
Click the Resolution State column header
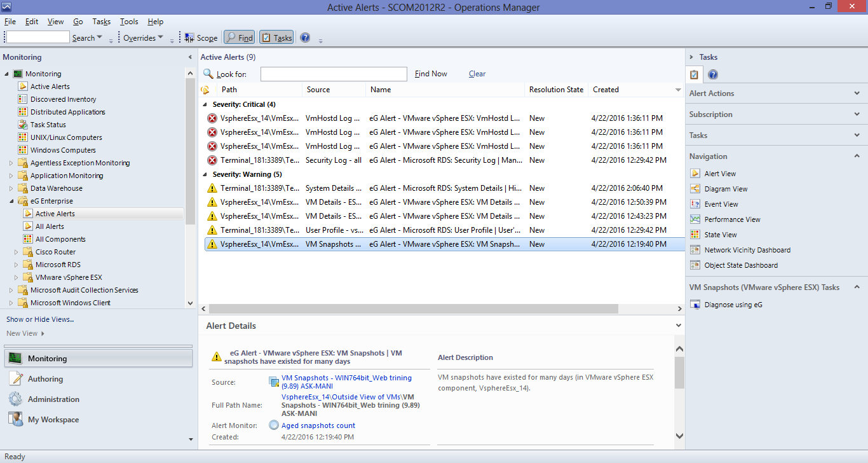[556, 90]
